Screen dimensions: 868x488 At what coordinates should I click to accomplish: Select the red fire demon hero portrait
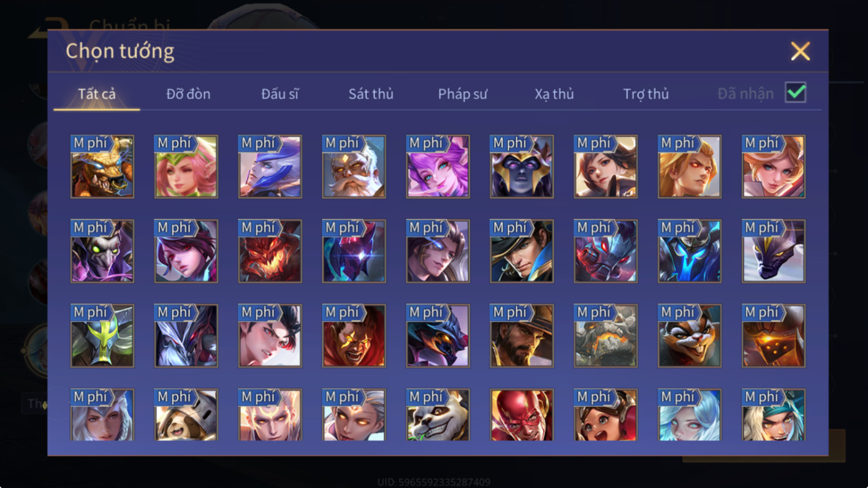pyautogui.click(x=270, y=251)
